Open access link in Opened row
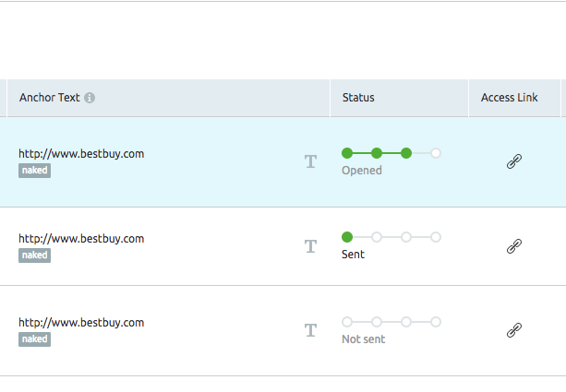 (514, 161)
